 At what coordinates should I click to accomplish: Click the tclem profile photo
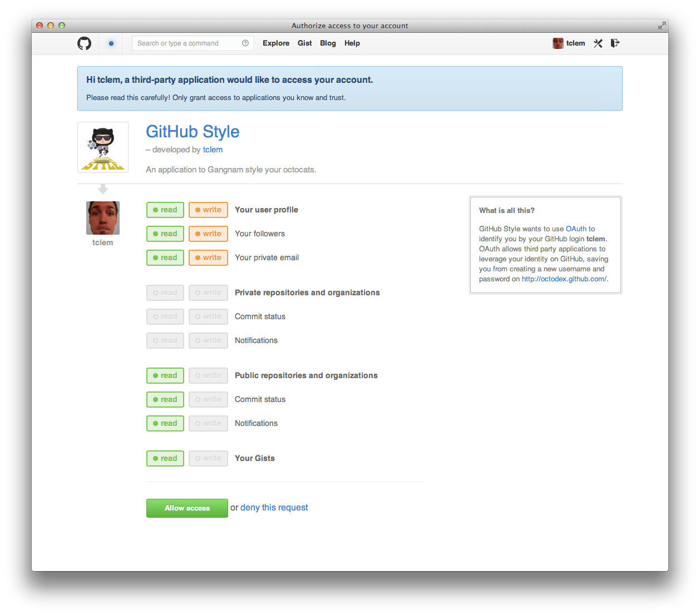coord(103,218)
